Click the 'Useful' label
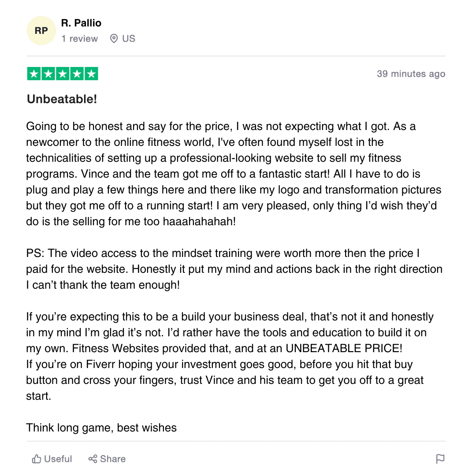This screenshot has width=476, height=476. click(58, 459)
